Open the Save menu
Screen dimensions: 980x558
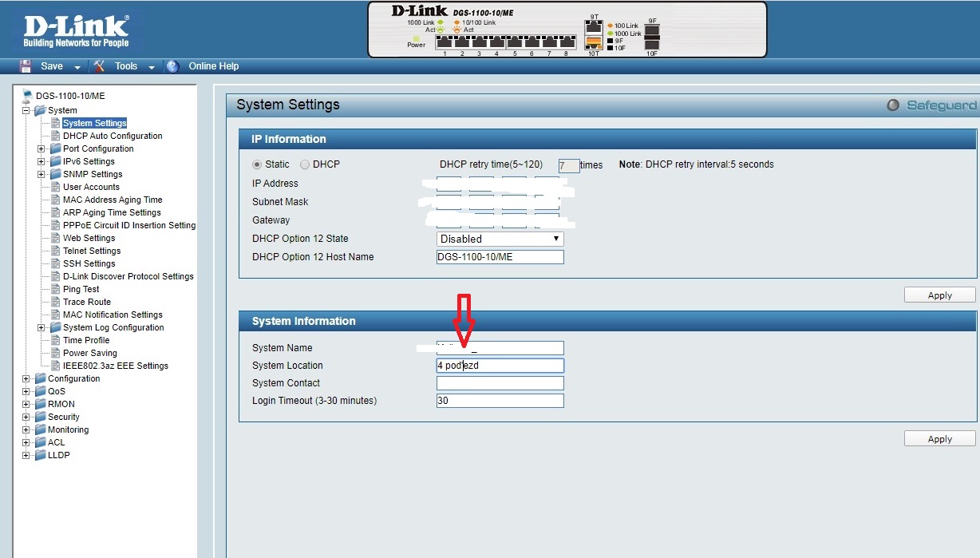click(x=51, y=66)
